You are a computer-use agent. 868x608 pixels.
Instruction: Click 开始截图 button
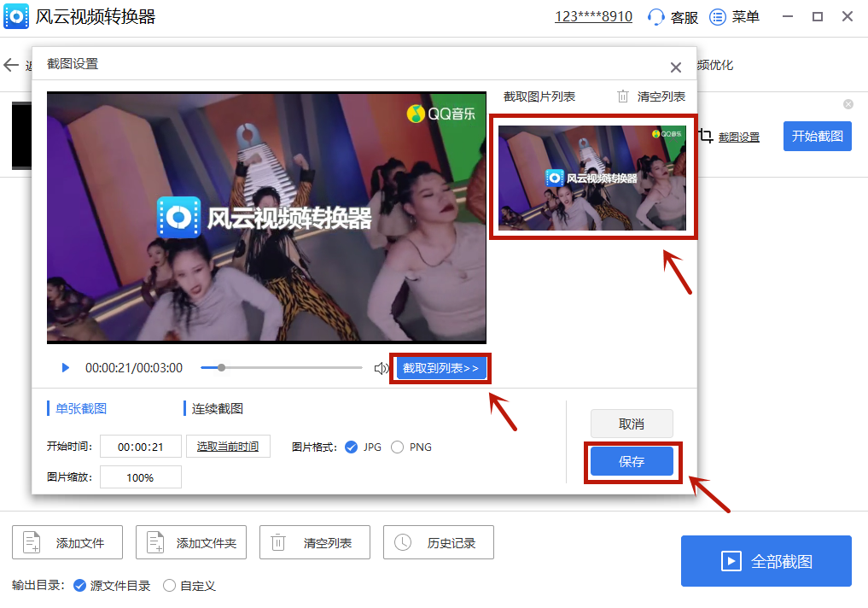pos(817,137)
